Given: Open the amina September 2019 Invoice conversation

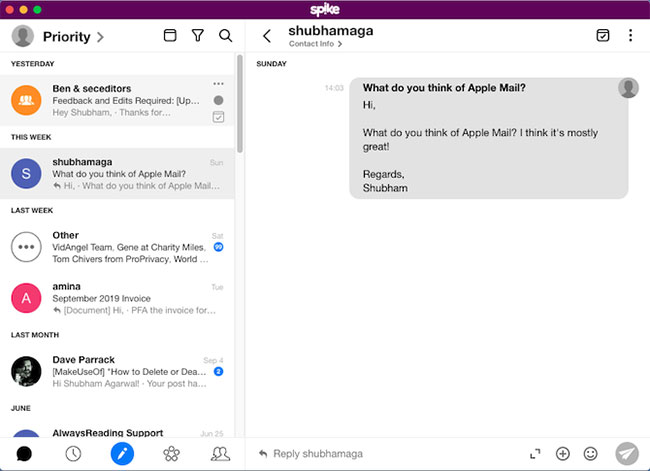Looking at the screenshot, I should pos(120,297).
